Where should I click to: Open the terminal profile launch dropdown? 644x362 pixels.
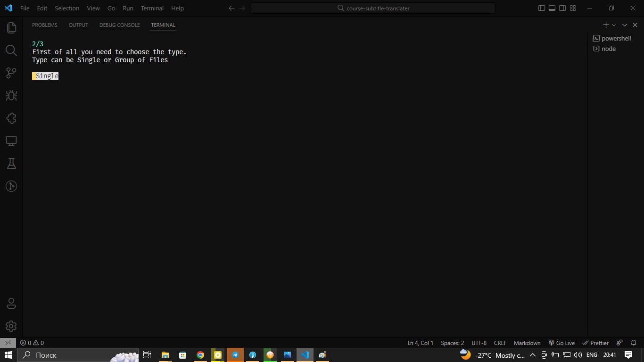pos(613,25)
